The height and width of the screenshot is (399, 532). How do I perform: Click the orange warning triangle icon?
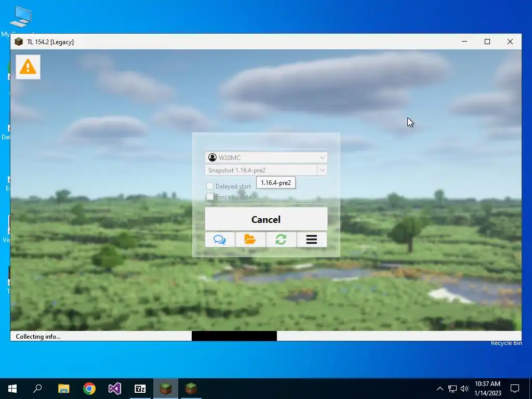[x=28, y=67]
